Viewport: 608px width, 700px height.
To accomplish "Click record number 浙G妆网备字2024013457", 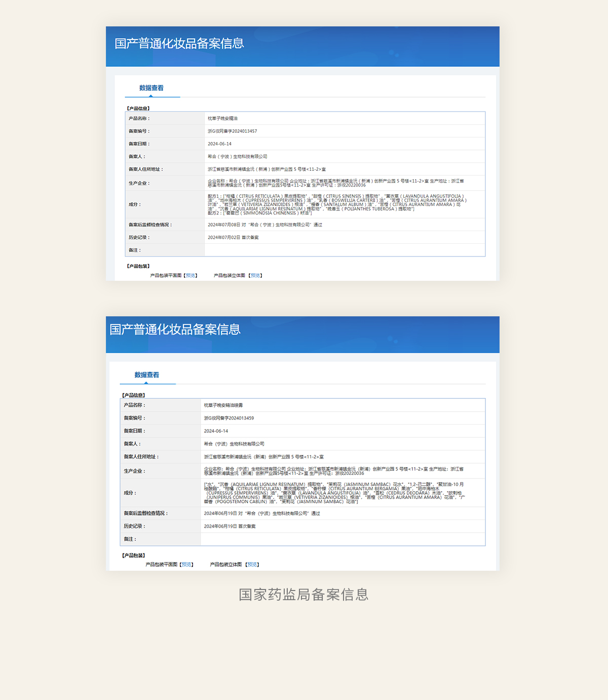I will 232,131.
